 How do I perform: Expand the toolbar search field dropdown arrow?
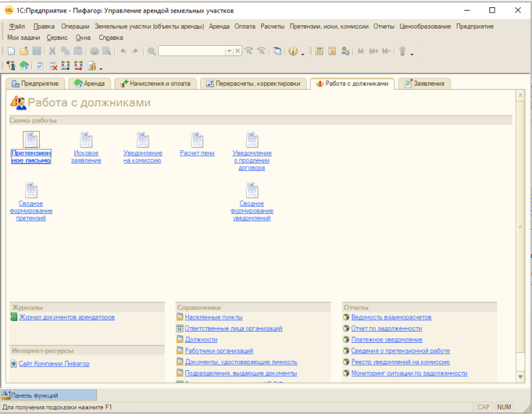pyautogui.click(x=229, y=51)
